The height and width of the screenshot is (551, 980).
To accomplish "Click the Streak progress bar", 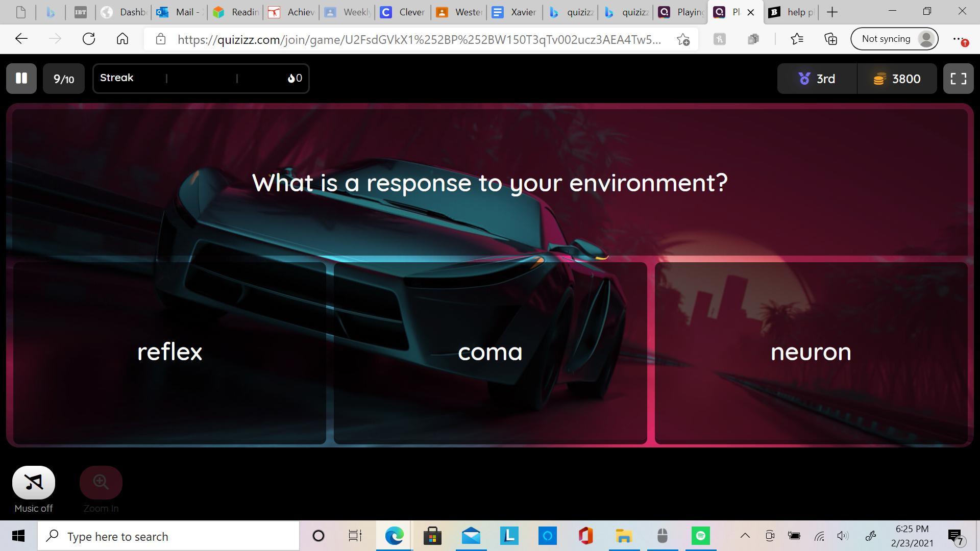I will tap(201, 79).
